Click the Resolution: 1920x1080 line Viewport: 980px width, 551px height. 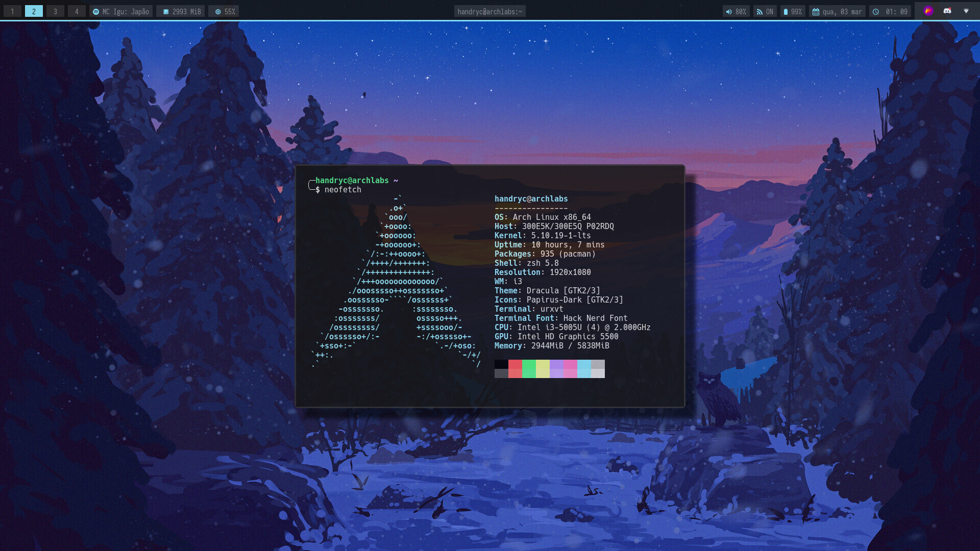pos(543,272)
